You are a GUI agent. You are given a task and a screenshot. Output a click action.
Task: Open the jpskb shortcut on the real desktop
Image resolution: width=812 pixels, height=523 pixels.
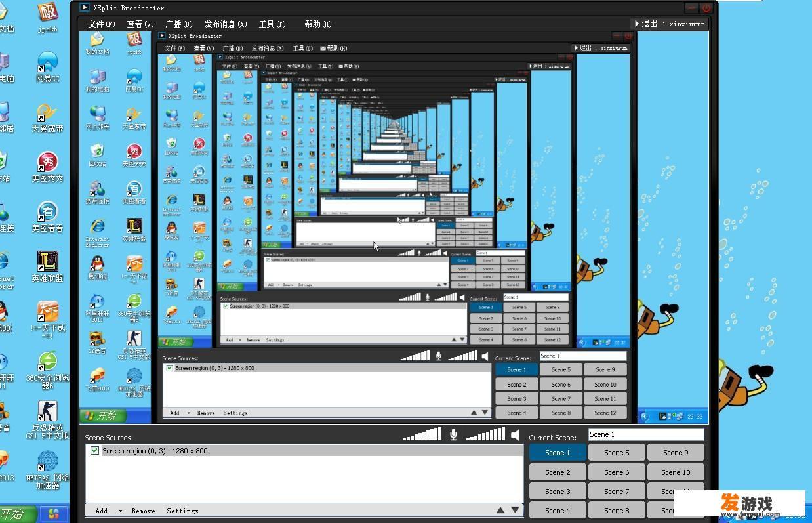coord(47,16)
